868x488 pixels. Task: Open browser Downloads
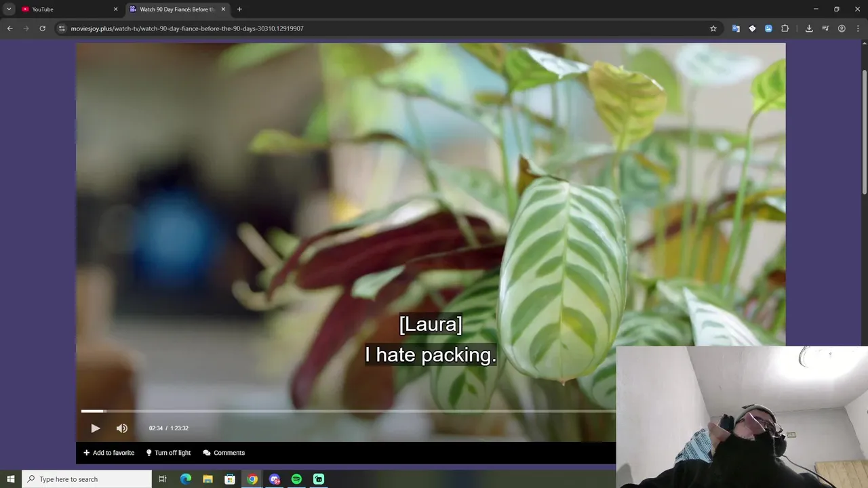[x=809, y=28]
